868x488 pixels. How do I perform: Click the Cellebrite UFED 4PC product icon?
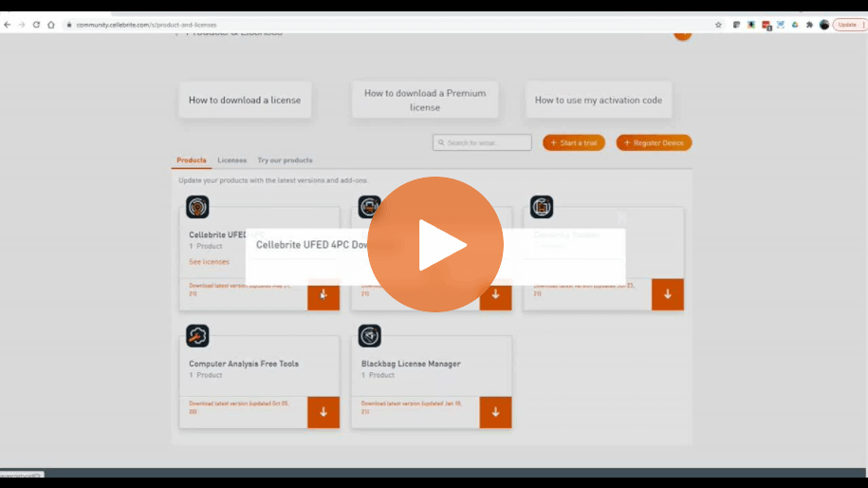click(x=197, y=207)
